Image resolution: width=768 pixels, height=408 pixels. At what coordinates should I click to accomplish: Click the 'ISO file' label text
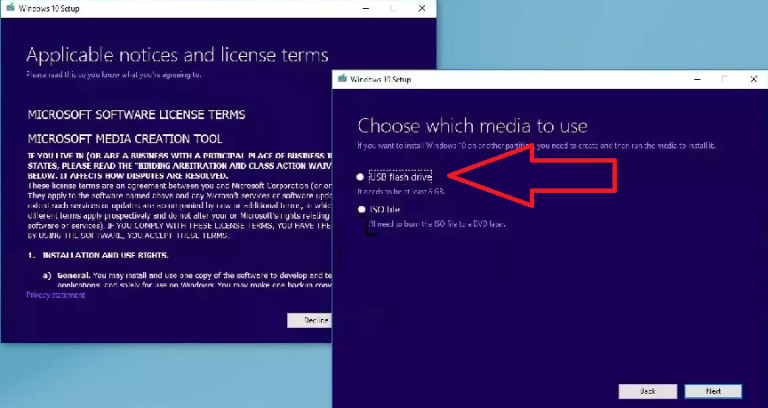[385, 210]
